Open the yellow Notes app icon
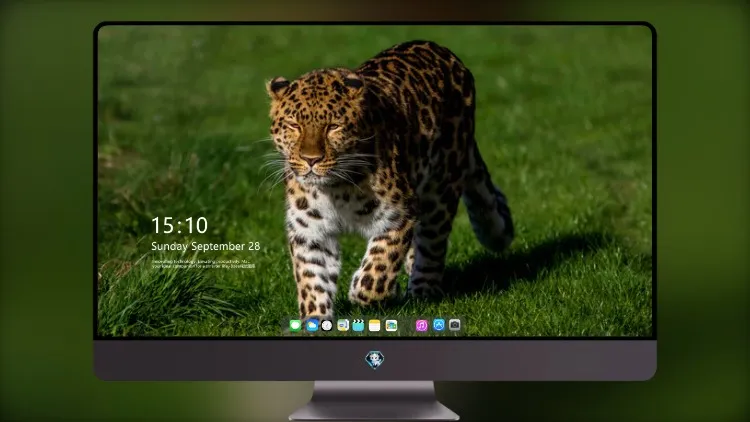The height and width of the screenshot is (422, 750). (x=375, y=326)
